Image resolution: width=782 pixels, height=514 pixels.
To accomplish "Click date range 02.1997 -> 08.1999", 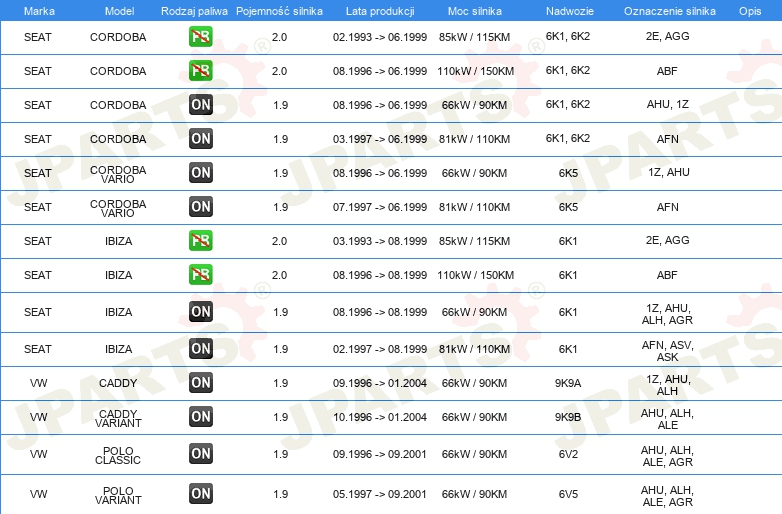I will pyautogui.click(x=380, y=349).
